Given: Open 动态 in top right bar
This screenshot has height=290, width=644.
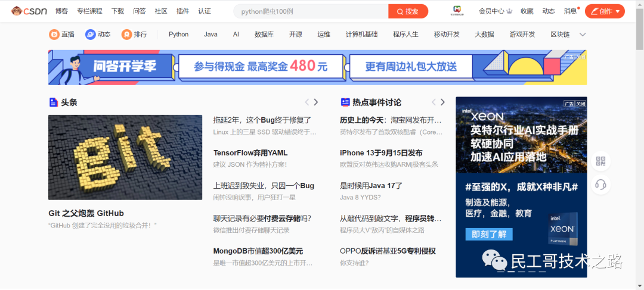Looking at the screenshot, I should pyautogui.click(x=549, y=11).
